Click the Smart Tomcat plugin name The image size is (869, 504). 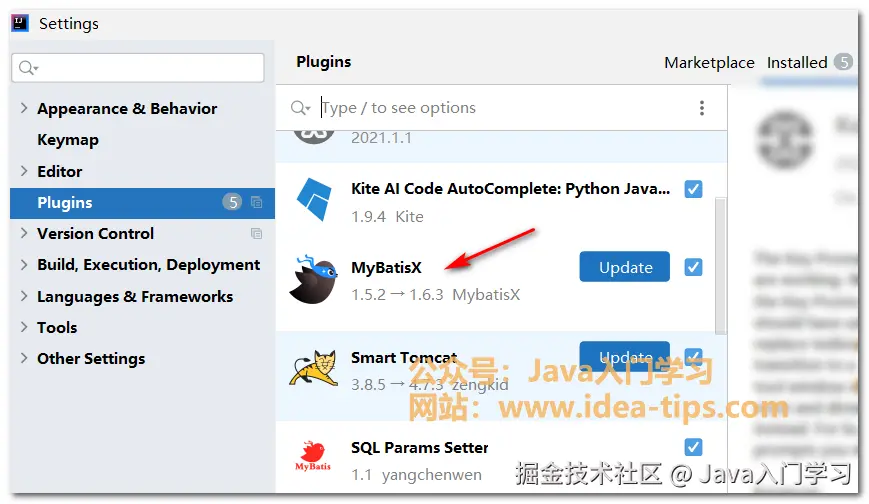[x=404, y=358]
